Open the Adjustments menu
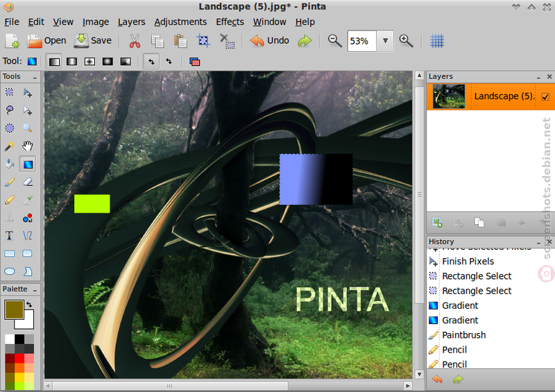Screen dimensions: 555x392 (x=180, y=22)
